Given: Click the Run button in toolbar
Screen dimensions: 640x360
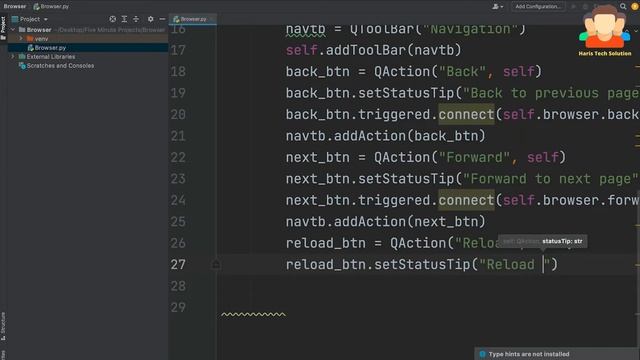Looking at the screenshot, I should coord(573,6).
